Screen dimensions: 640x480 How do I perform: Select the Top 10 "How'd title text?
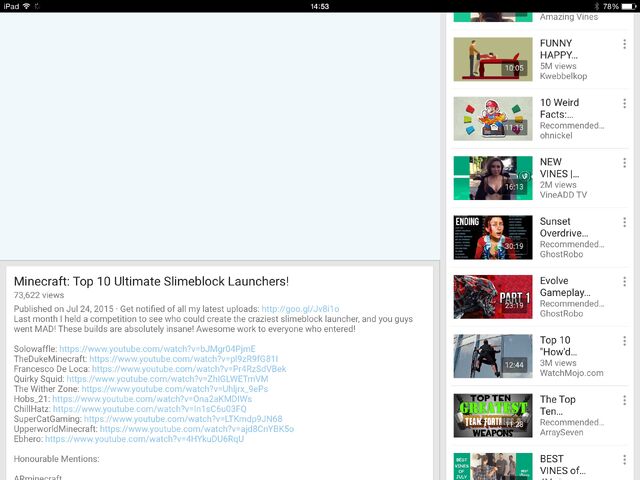(x=558, y=346)
